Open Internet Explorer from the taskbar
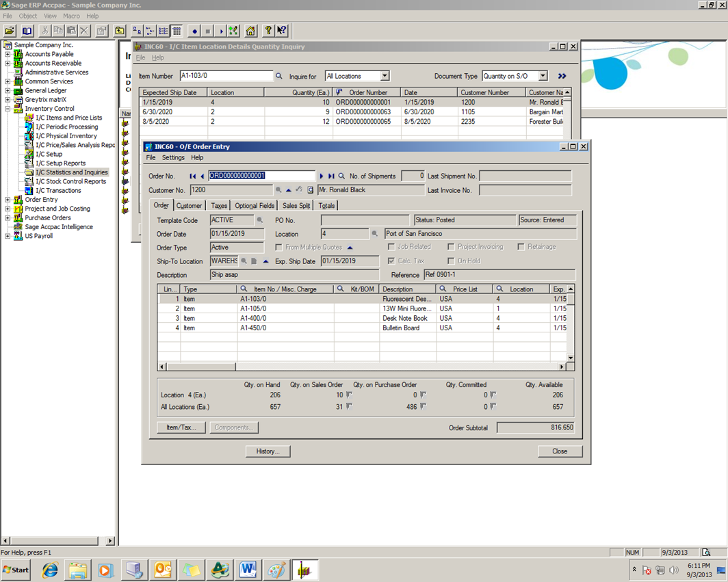 (50, 570)
